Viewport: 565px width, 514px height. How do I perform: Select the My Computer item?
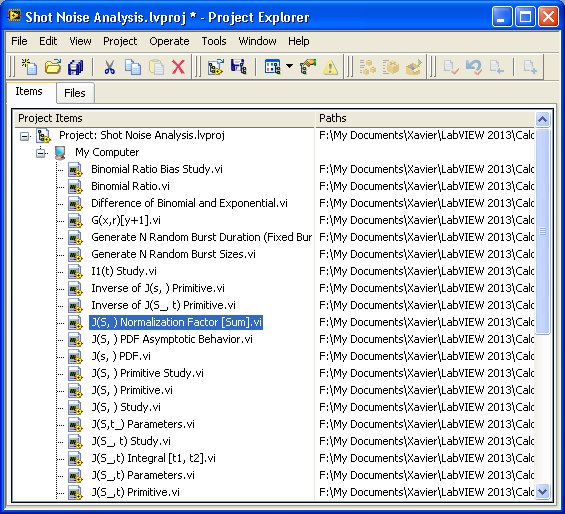(x=107, y=152)
